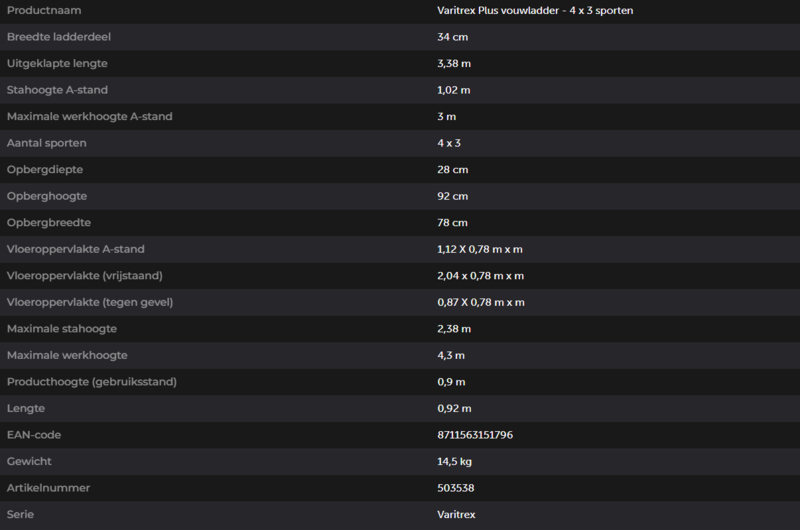800x530 pixels.
Task: Select the Breedte ladderdeel row label
Action: (59, 37)
